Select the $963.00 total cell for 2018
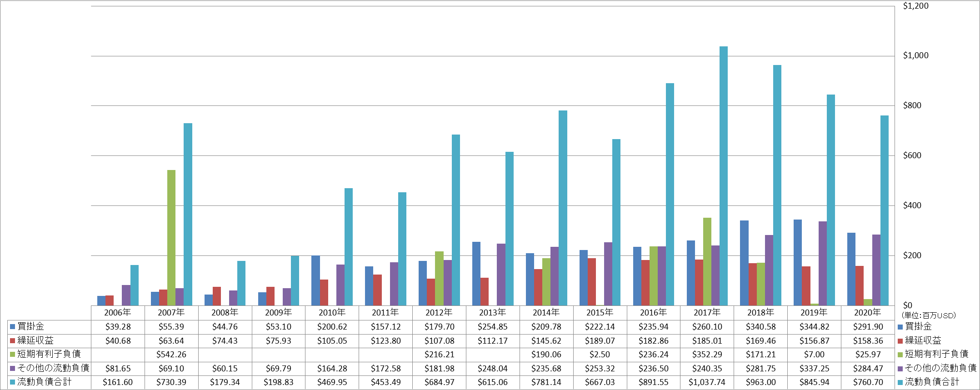Screen dimensions: 980x390 (x=761, y=382)
